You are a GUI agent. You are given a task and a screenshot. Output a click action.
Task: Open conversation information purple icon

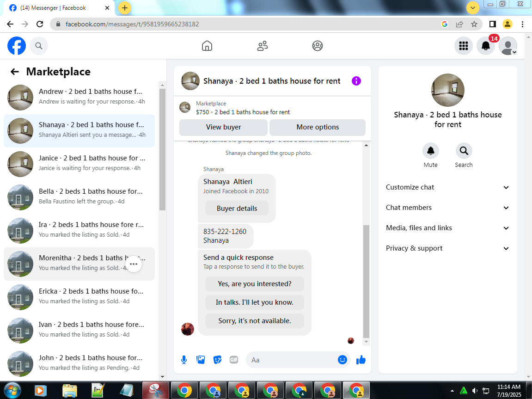pos(356,81)
